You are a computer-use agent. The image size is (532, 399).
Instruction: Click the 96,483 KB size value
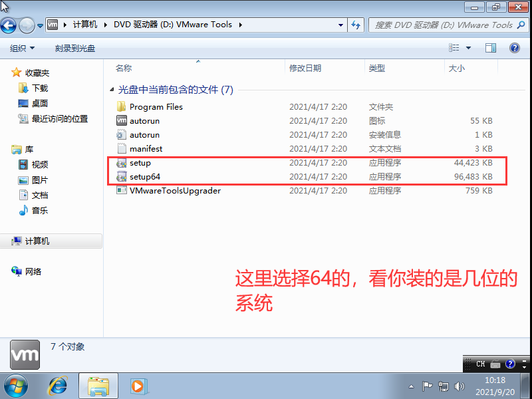473,177
